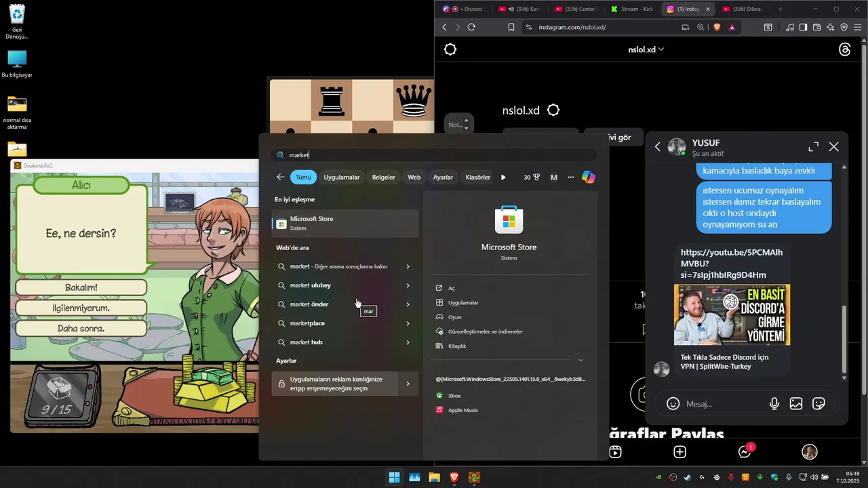This screenshot has height=488, width=868.
Task: Expand 'market önder' web suggestion arrow
Action: (x=408, y=304)
